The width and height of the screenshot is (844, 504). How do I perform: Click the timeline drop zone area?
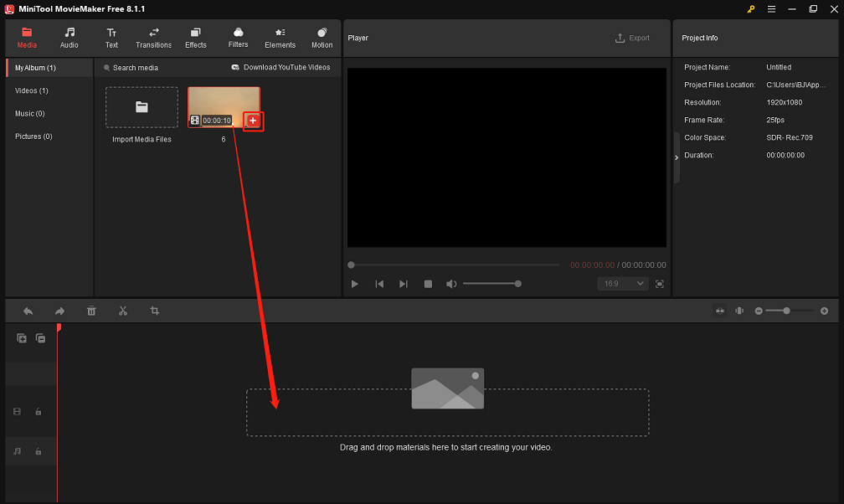point(447,412)
